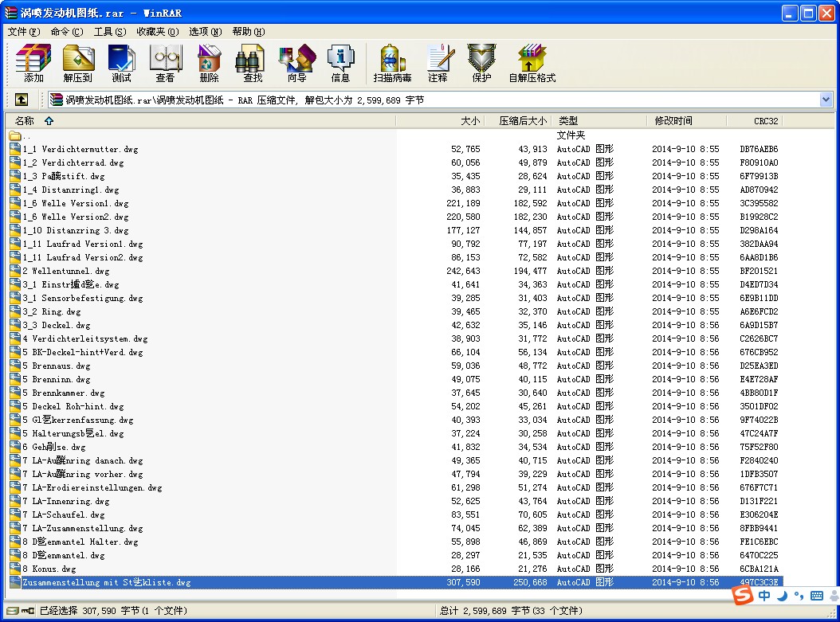Click the 删除 (Delete) toolbar icon
This screenshot has height=622, width=840.
[x=209, y=64]
